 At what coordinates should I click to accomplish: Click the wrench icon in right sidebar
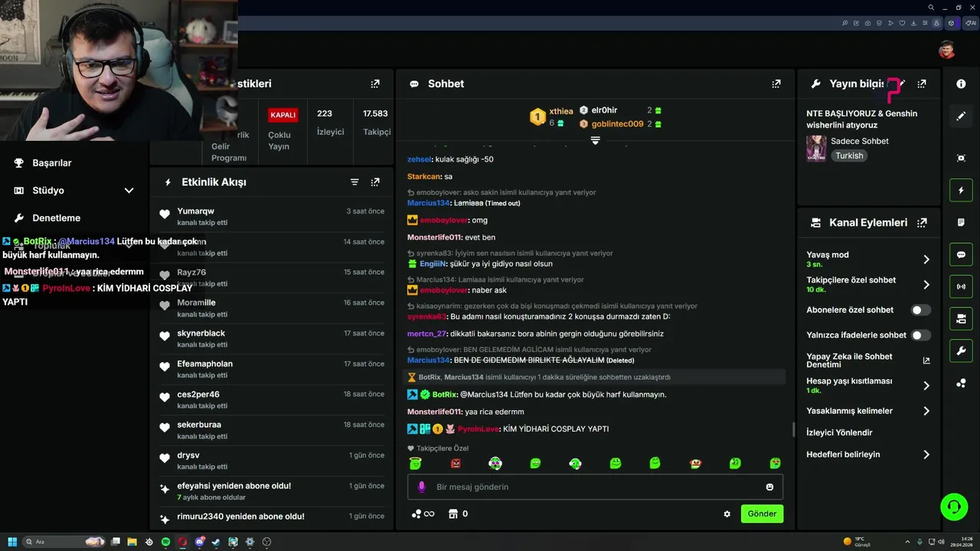[x=961, y=351]
